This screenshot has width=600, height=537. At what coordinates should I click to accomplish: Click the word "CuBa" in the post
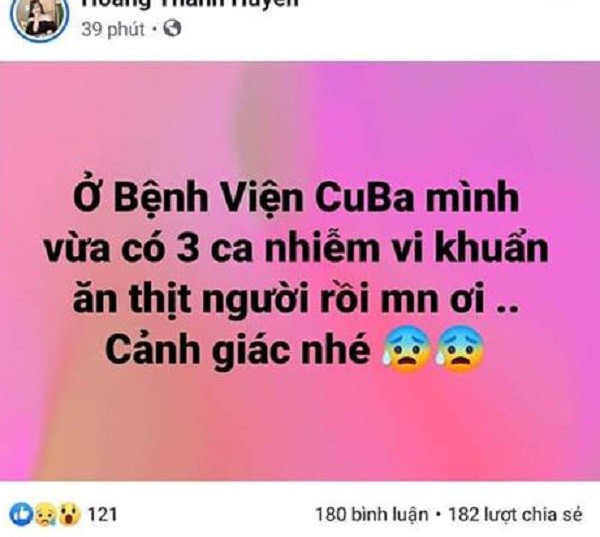[x=365, y=199]
